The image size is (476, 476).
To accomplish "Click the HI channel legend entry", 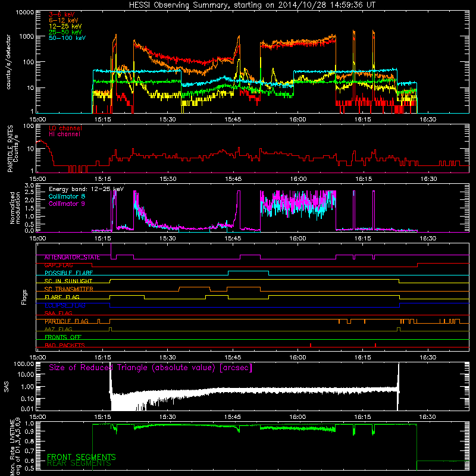I will (64, 134).
